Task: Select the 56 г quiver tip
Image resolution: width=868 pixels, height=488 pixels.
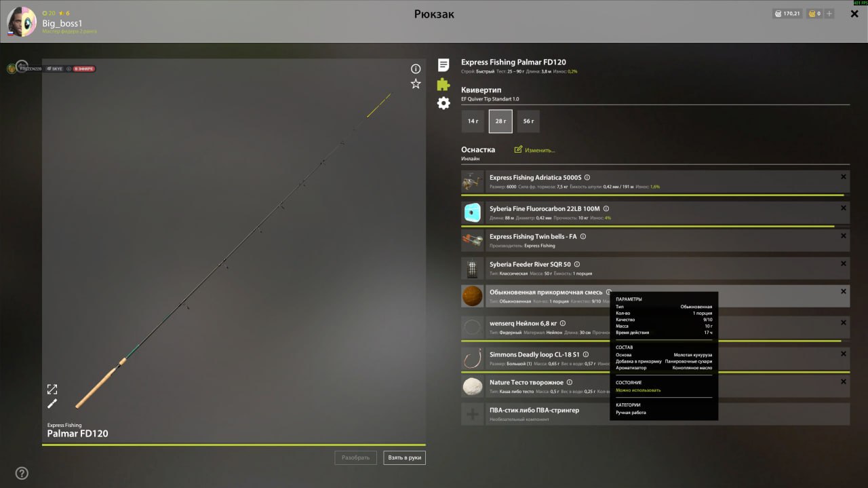Action: click(528, 121)
